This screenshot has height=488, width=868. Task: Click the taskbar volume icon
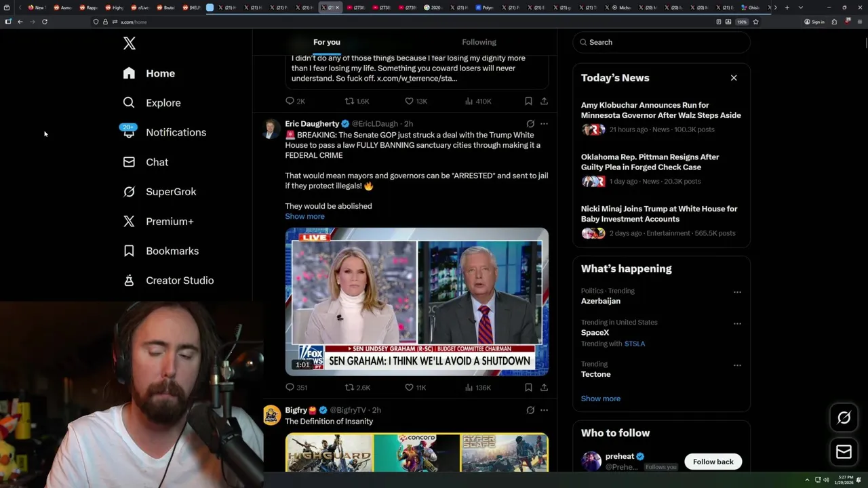[x=826, y=480]
